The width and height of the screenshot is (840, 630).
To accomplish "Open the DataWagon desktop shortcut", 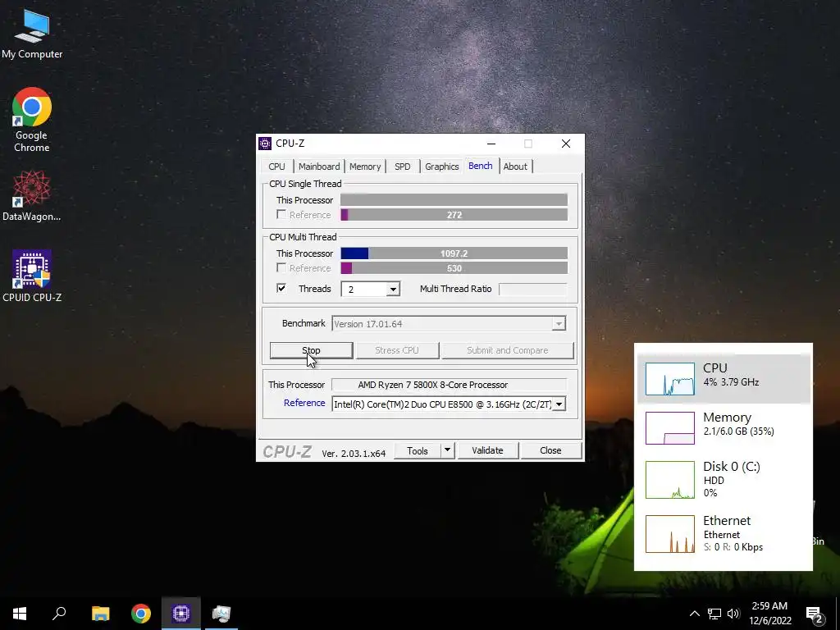I will [32, 196].
